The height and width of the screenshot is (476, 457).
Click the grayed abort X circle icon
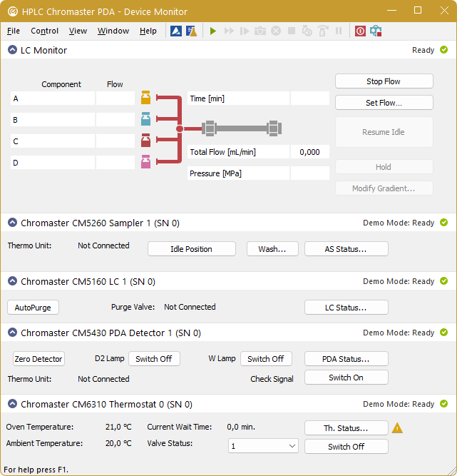[276, 31]
